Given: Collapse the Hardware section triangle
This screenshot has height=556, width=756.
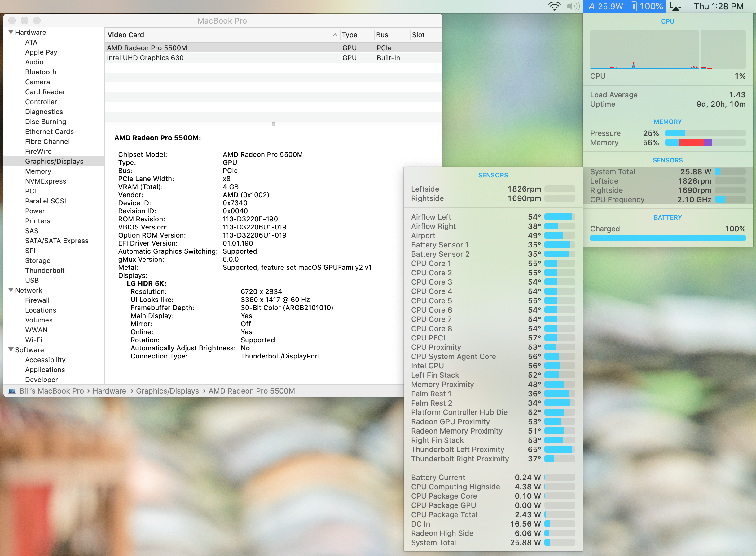Looking at the screenshot, I should click(11, 32).
